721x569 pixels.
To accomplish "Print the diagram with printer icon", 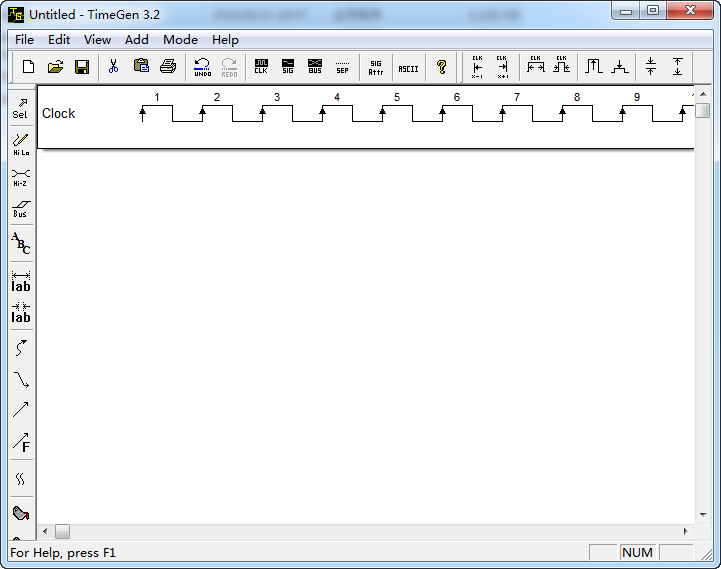I will click(x=168, y=67).
